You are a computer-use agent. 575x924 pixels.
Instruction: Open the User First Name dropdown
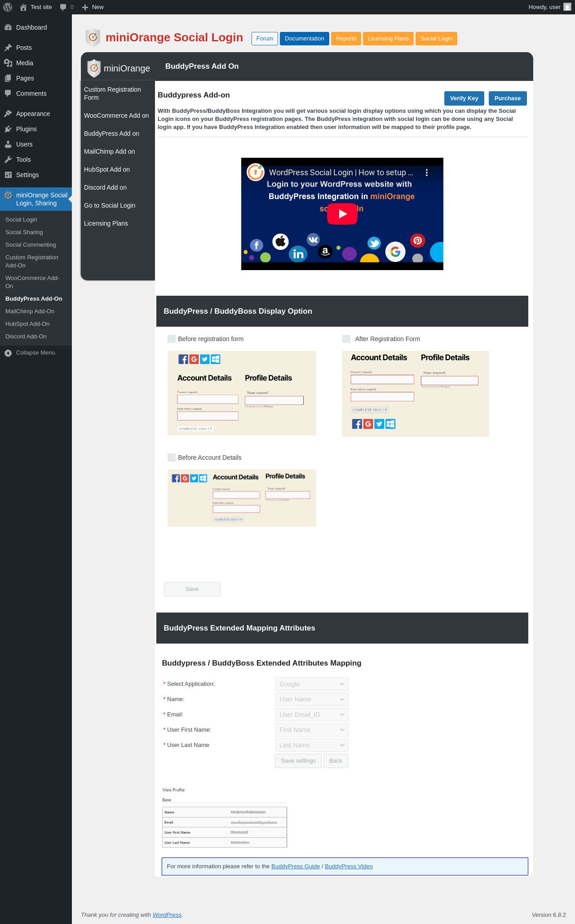click(x=312, y=730)
